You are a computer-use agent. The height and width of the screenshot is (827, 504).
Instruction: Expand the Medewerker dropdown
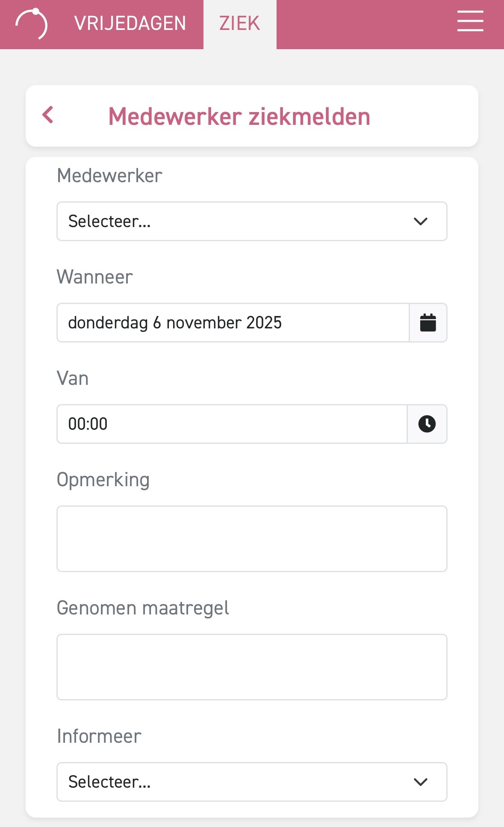[x=239, y=222]
